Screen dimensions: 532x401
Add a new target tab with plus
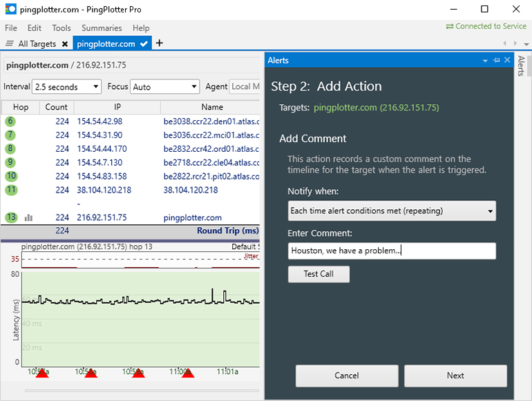pos(160,43)
